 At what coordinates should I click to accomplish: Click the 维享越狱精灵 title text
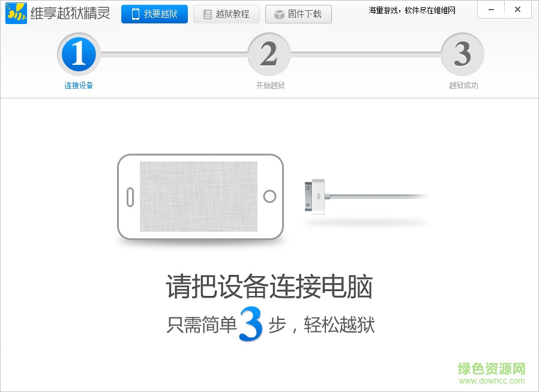(70, 13)
